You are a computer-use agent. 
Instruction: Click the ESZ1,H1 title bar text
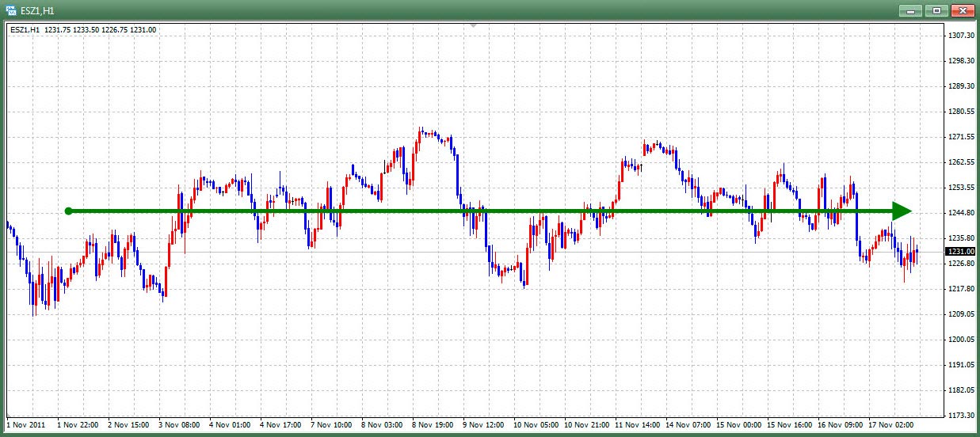click(x=36, y=10)
